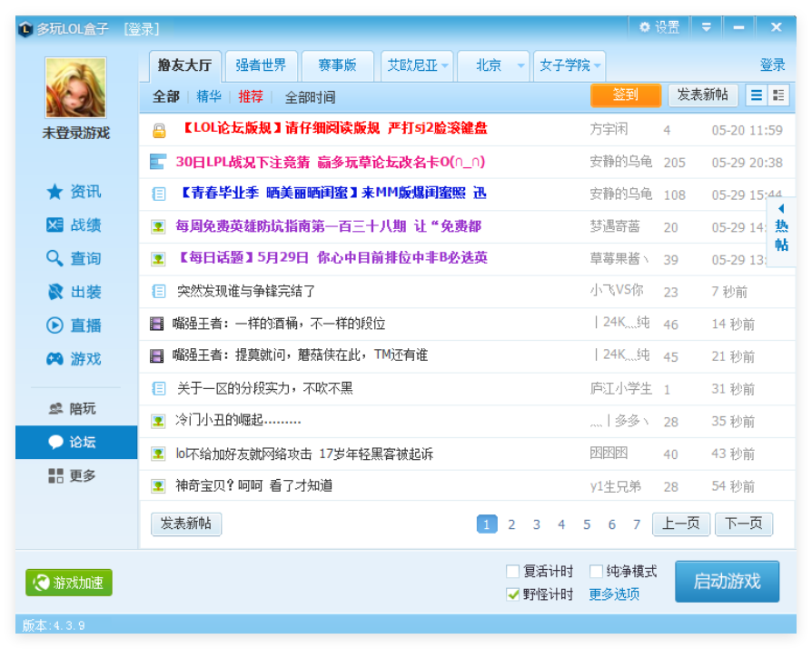This screenshot has height=649, width=812.
Task: Go to page 2
Action: [x=511, y=524]
